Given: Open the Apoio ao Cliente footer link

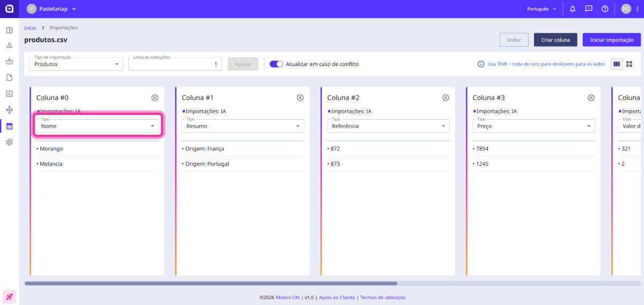Looking at the screenshot, I should tap(337, 297).
